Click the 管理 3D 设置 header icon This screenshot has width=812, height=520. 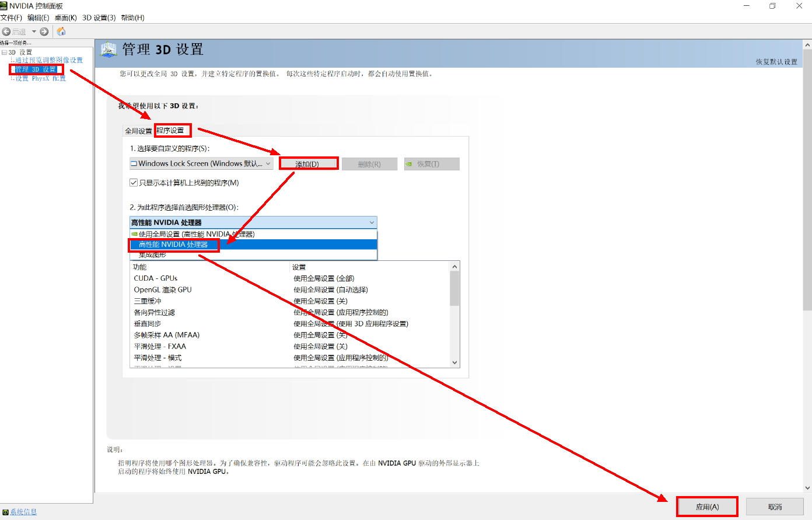pyautogui.click(x=109, y=50)
